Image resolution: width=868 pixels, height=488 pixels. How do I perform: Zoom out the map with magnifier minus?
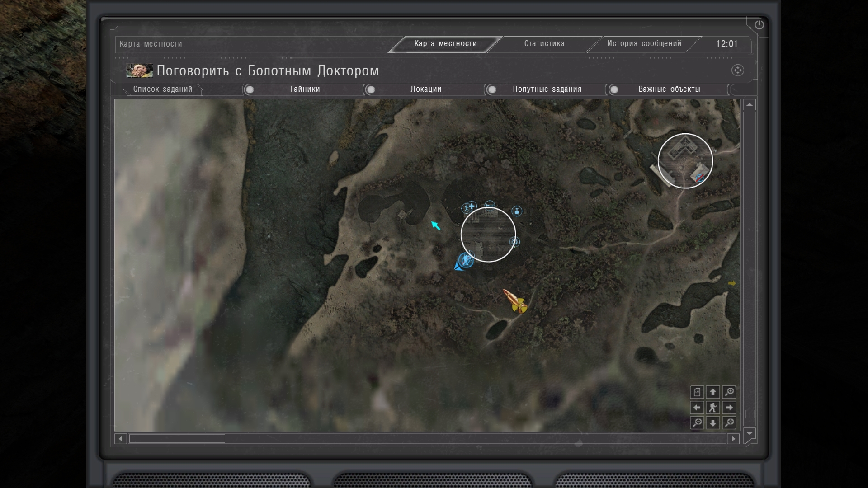coord(697,423)
